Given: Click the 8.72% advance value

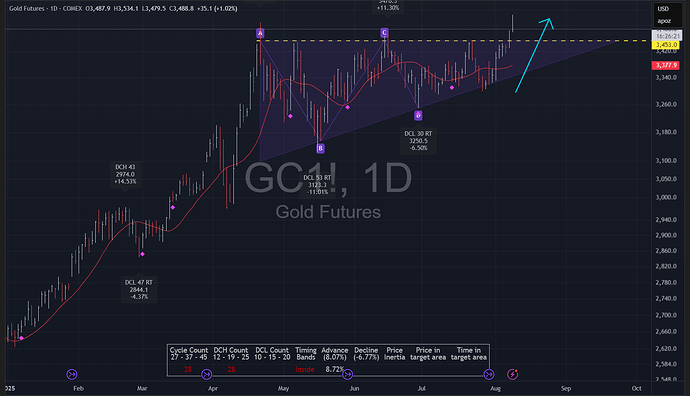Looking at the screenshot, I should (334, 369).
